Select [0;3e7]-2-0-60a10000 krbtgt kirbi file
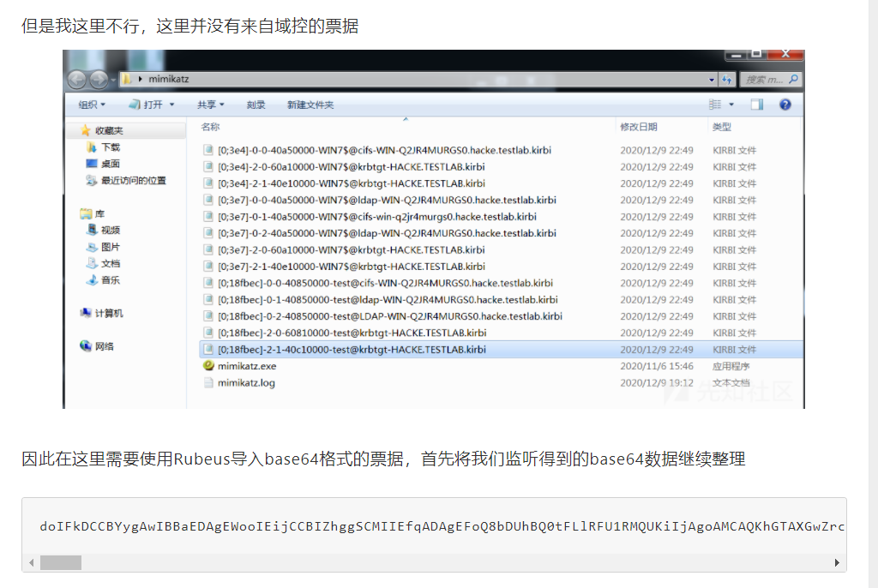The width and height of the screenshot is (878, 588). coord(351,249)
